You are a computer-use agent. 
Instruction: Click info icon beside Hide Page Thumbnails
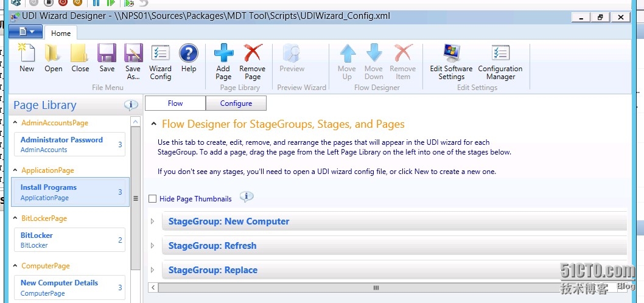[247, 197]
